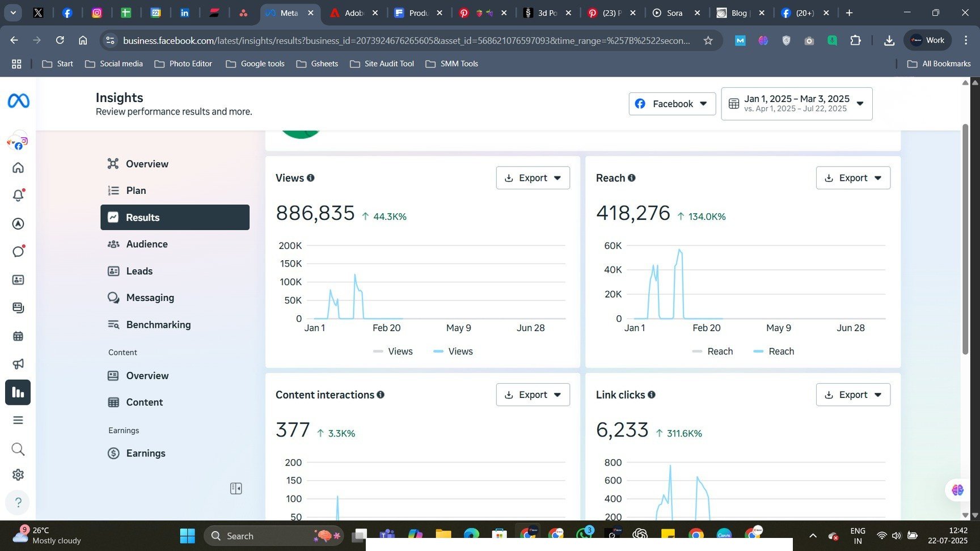Open the Planner calendar icon in the left rail
The width and height of the screenshot is (980, 551).
point(18,336)
